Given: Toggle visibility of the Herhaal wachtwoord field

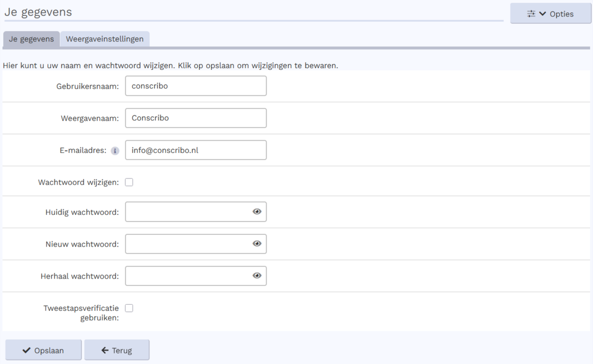Looking at the screenshot, I should coord(257,275).
